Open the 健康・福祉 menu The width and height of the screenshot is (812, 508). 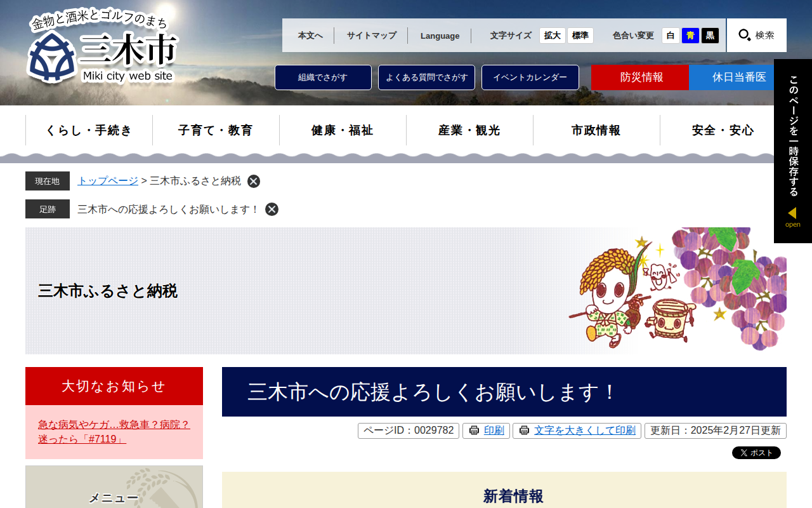pyautogui.click(x=343, y=130)
